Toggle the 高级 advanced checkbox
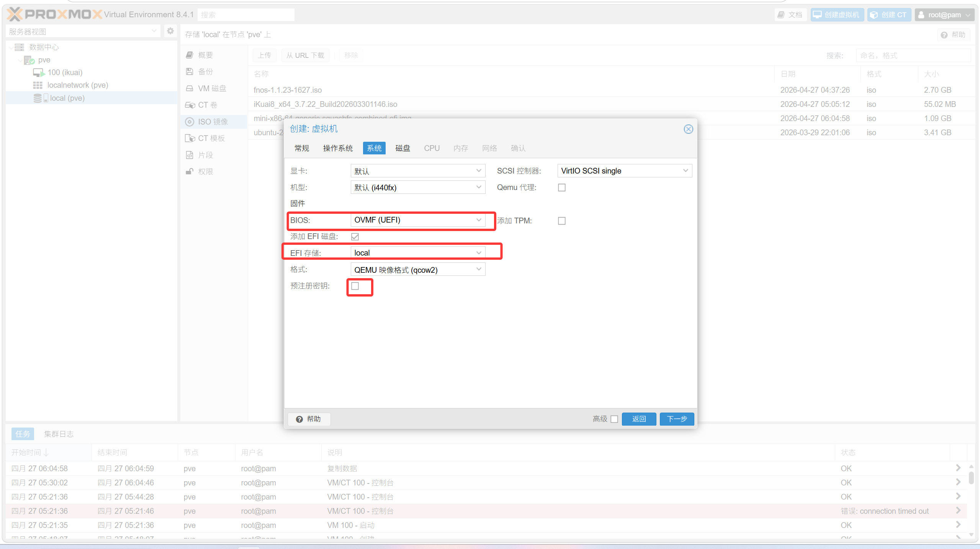Screen dimensions: 980x549 click(x=614, y=419)
